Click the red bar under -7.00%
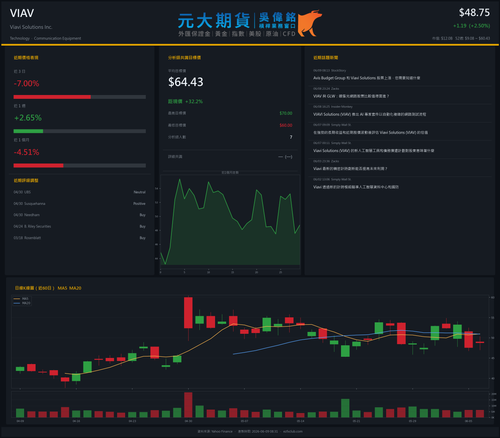The image size is (500, 438). (x=52, y=97)
